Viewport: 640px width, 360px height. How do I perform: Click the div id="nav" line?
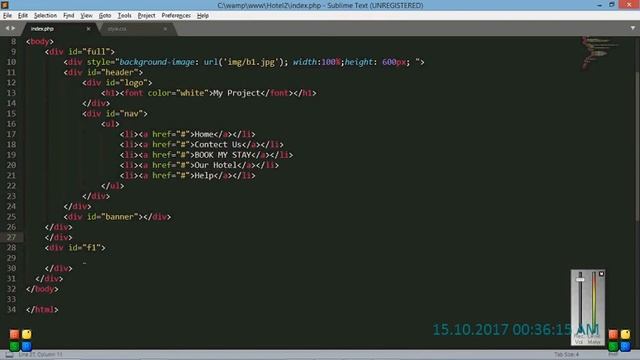click(x=115, y=114)
